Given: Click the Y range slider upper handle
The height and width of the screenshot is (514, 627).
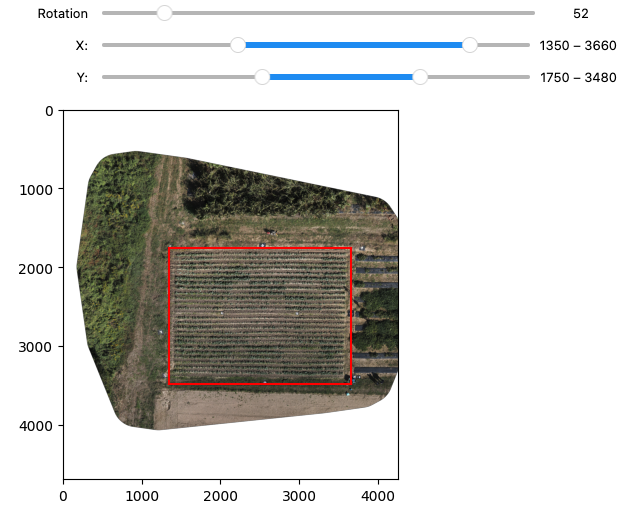Looking at the screenshot, I should point(420,77).
